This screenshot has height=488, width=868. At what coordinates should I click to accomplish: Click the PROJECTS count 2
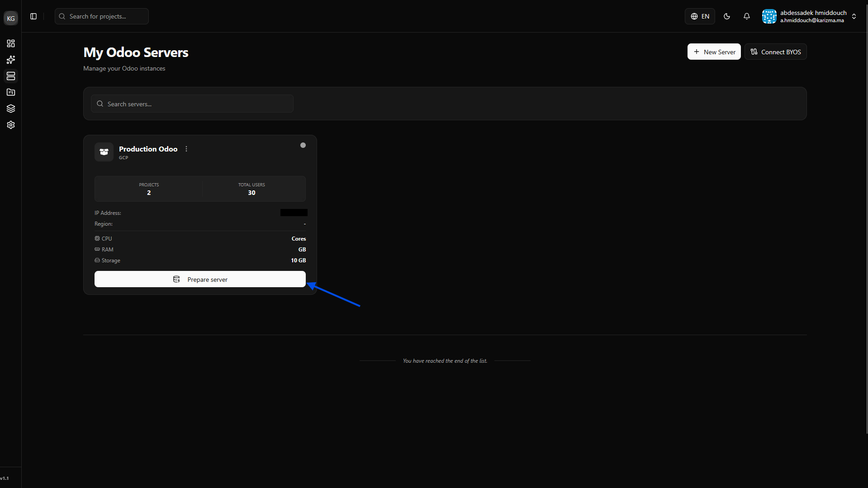click(149, 193)
